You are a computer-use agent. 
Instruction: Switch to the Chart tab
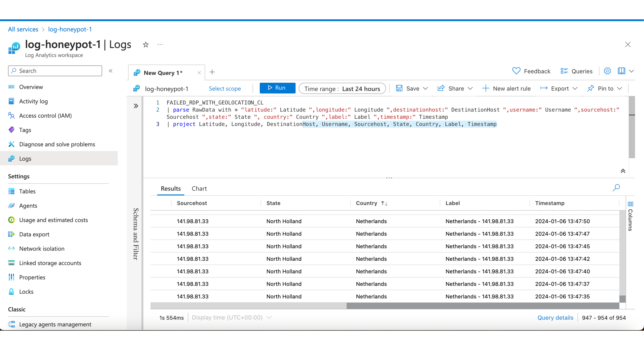click(199, 189)
